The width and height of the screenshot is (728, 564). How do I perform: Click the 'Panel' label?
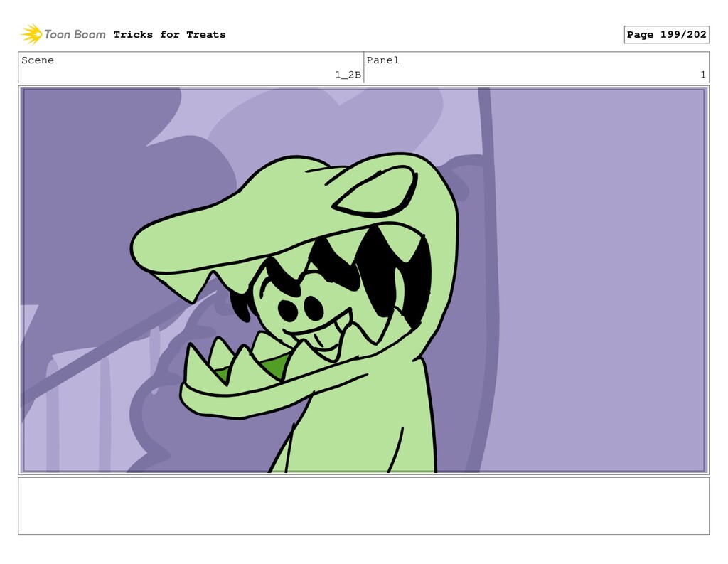coord(382,60)
